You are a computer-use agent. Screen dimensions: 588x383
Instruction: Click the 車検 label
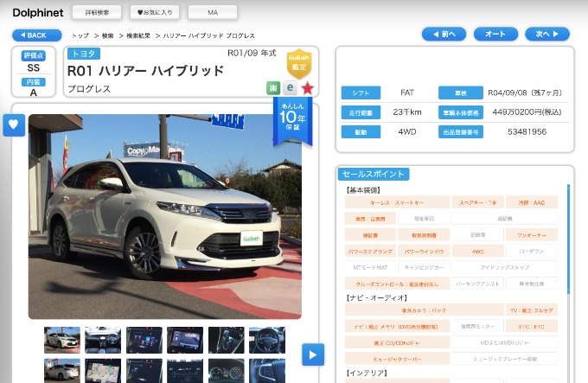coord(461,93)
